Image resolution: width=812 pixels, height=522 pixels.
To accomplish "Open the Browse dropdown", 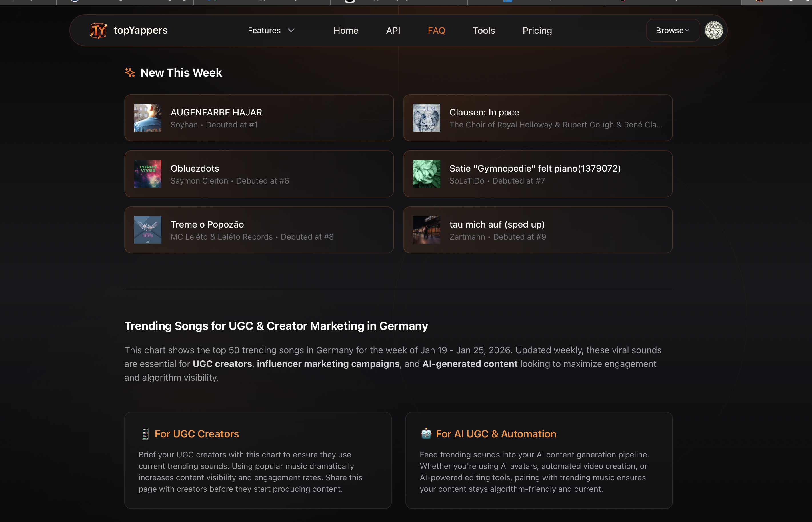I will (x=673, y=31).
